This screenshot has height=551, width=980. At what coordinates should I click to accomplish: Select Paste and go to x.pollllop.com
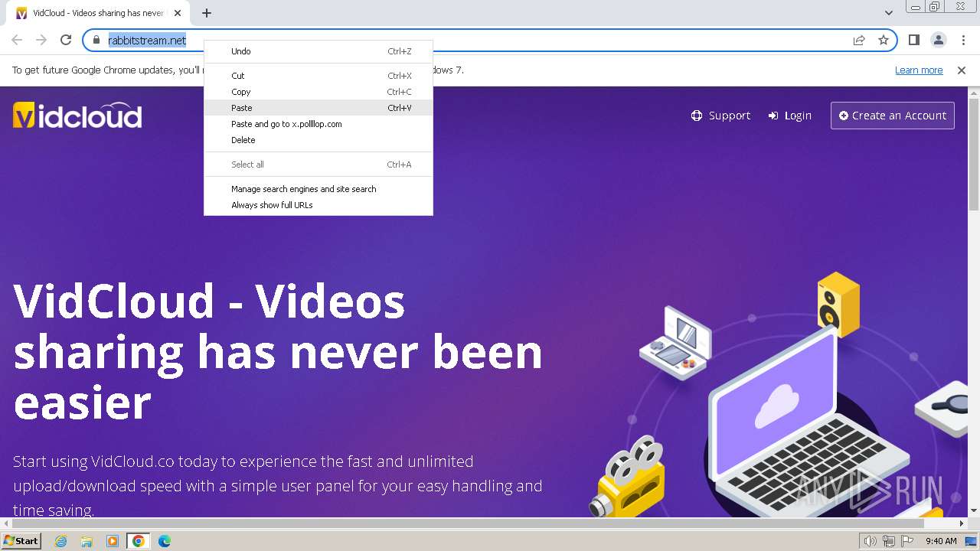318,124
